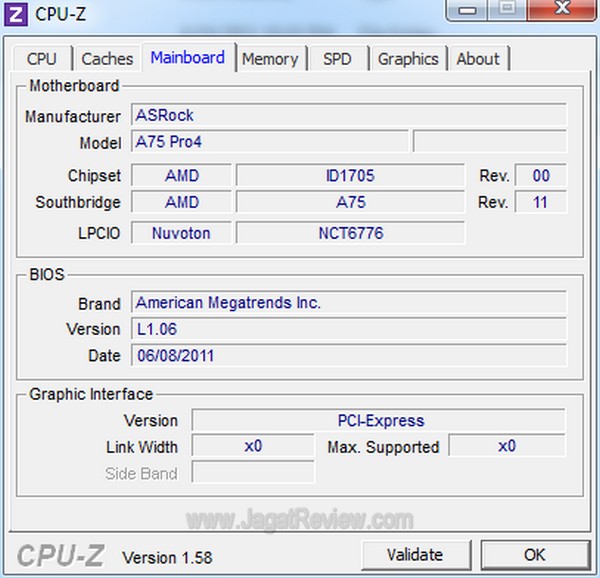
Task: Click the PCI-Express version field
Action: tap(378, 420)
